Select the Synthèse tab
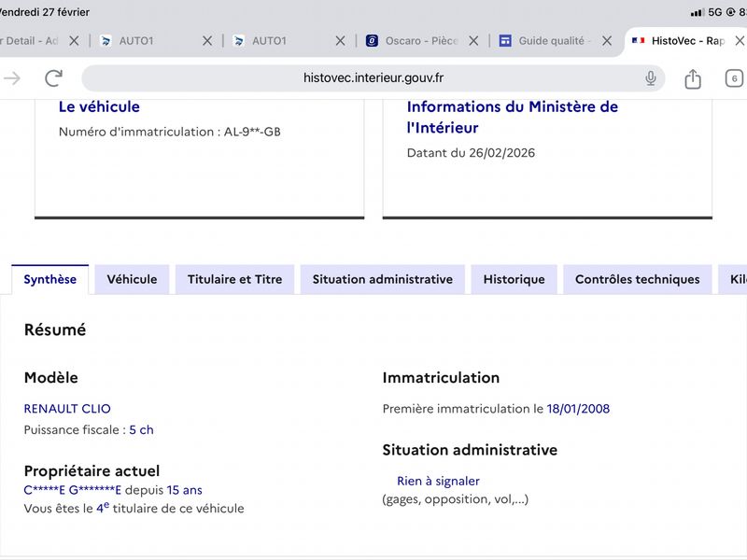747x560 pixels. (x=50, y=279)
